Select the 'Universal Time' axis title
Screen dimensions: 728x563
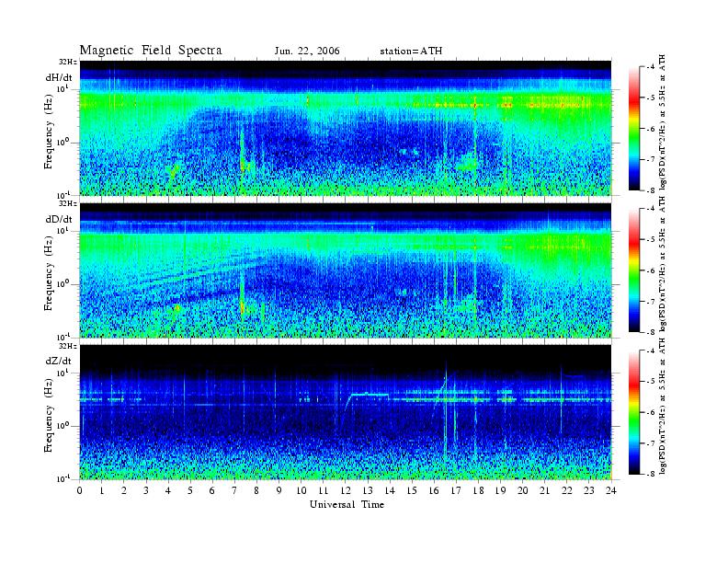click(x=347, y=504)
